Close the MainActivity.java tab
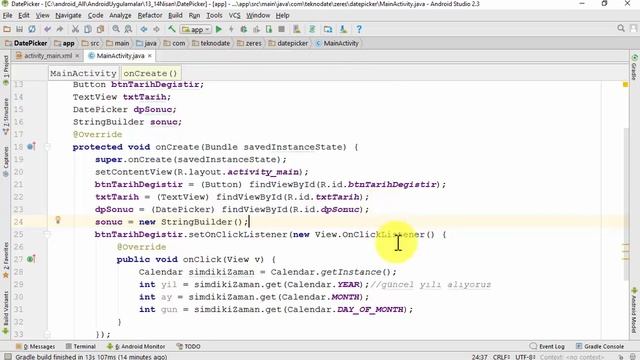The image size is (640, 360). [x=150, y=56]
